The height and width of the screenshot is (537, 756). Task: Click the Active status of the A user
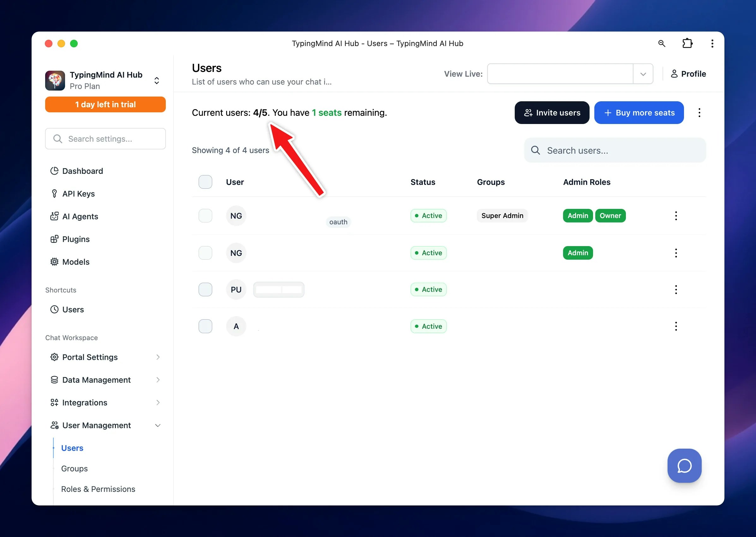click(x=428, y=326)
